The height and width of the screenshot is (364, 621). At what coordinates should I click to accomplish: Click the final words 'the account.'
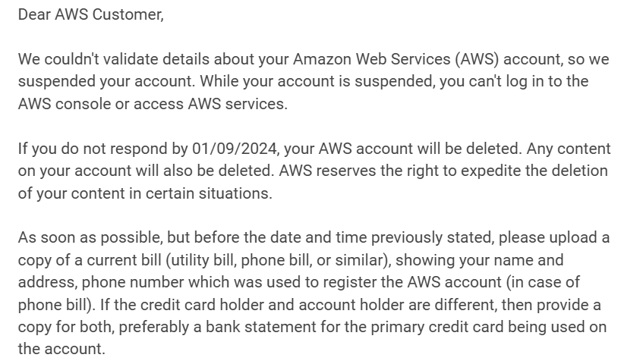pos(61,349)
